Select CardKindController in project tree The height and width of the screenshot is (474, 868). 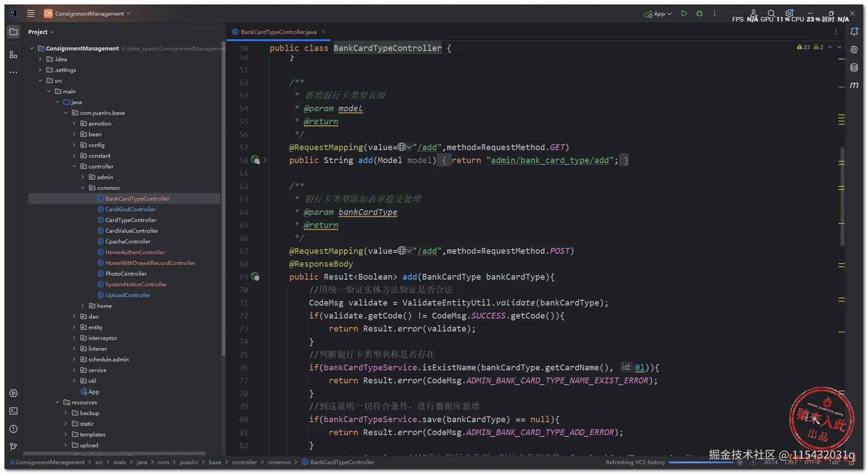[x=131, y=209]
